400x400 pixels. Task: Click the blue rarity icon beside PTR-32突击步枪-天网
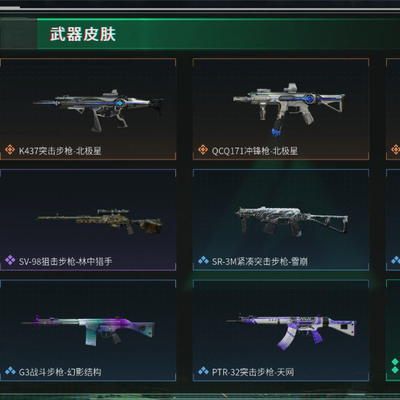(x=203, y=371)
